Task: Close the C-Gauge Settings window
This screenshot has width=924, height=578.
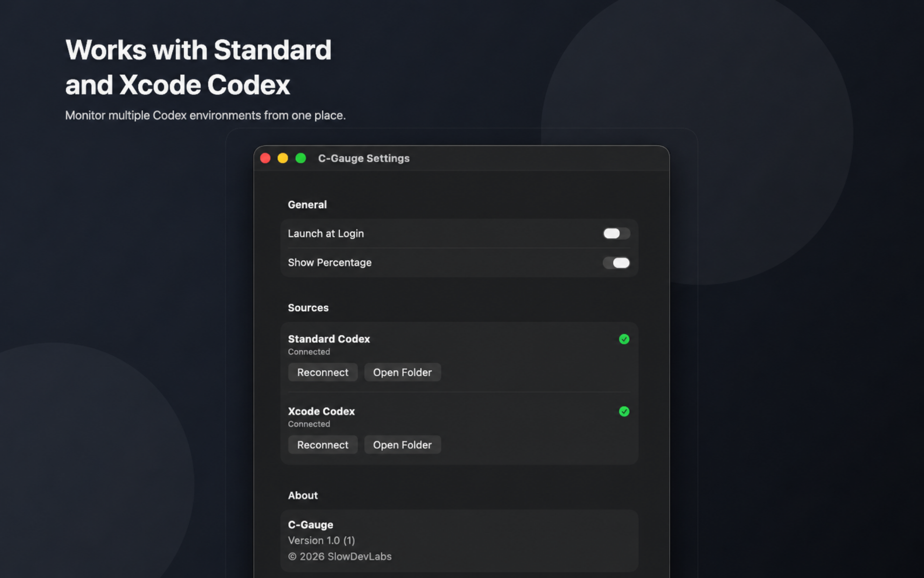Action: 265,158
